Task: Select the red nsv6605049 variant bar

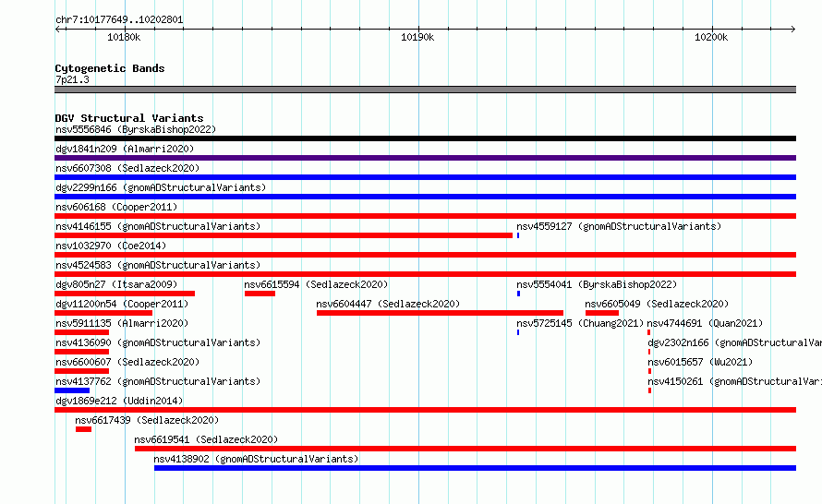Action: [602, 313]
